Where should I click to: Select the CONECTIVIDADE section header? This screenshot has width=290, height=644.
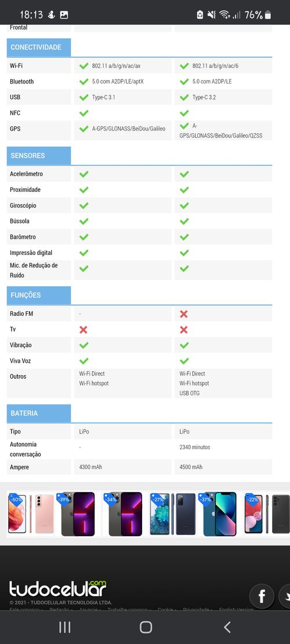click(39, 47)
